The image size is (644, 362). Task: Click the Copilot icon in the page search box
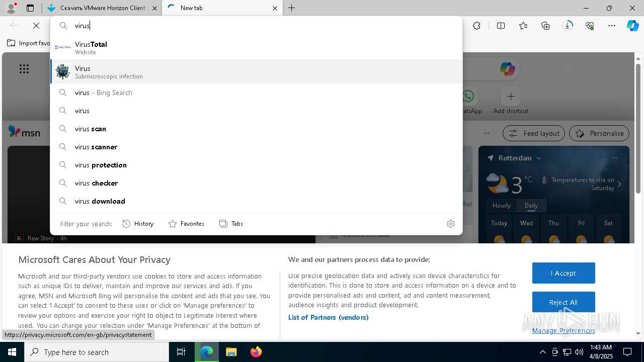(507, 69)
